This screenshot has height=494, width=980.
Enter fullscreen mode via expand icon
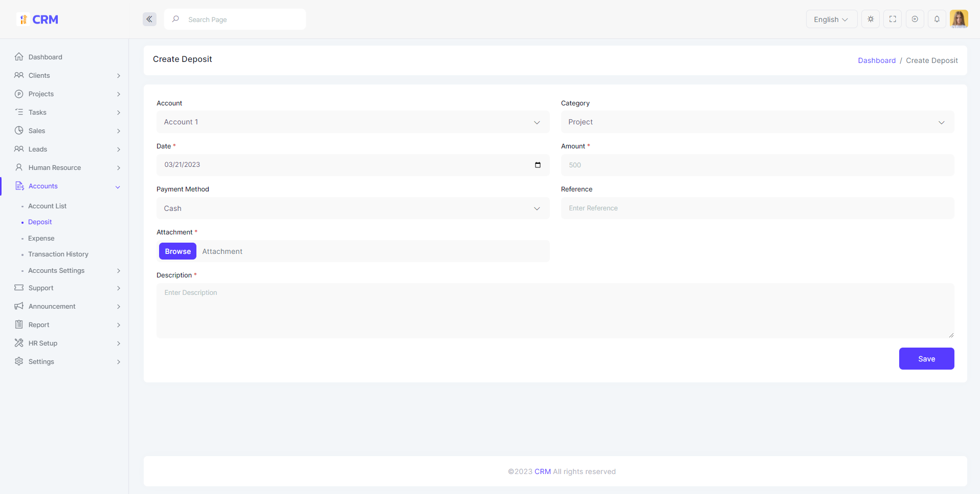click(893, 19)
